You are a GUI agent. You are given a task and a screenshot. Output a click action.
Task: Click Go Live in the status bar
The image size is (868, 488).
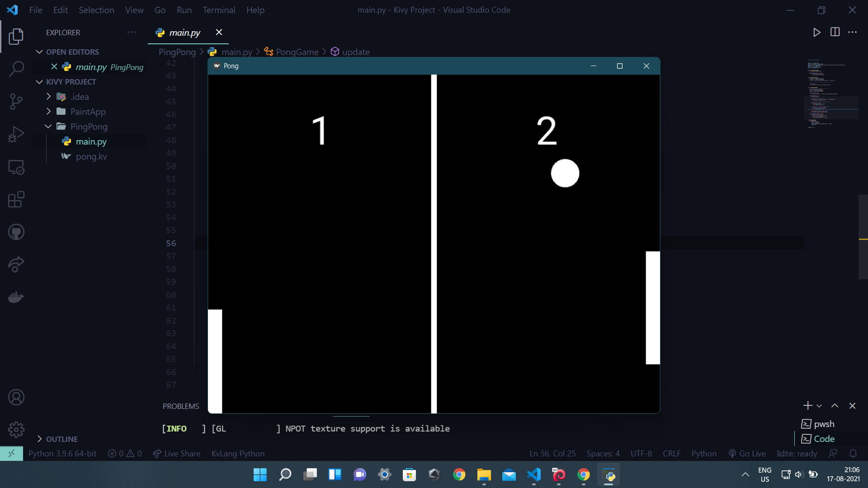click(747, 453)
